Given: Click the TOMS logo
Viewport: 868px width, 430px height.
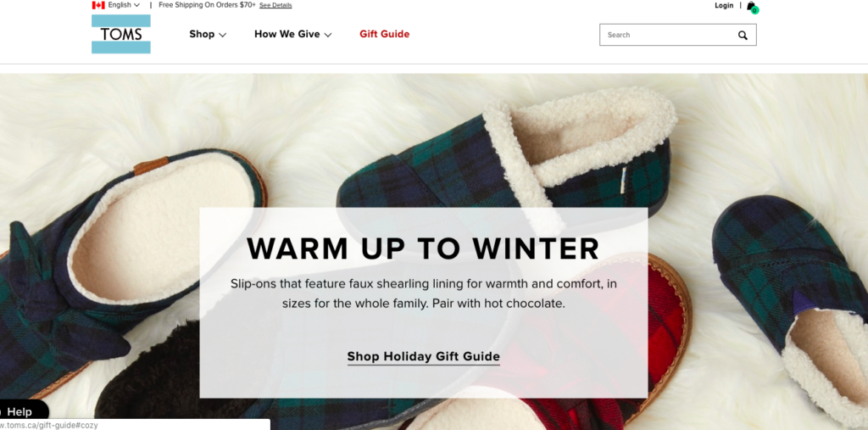Looking at the screenshot, I should (x=120, y=34).
